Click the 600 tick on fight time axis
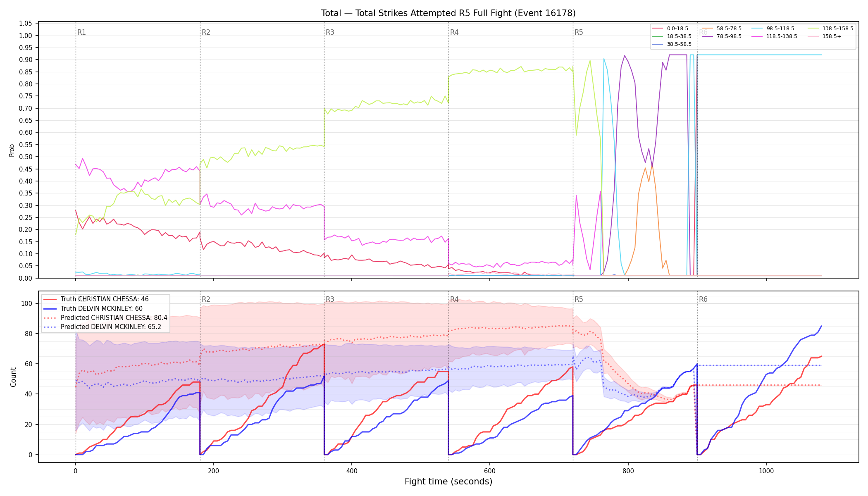 tap(490, 471)
